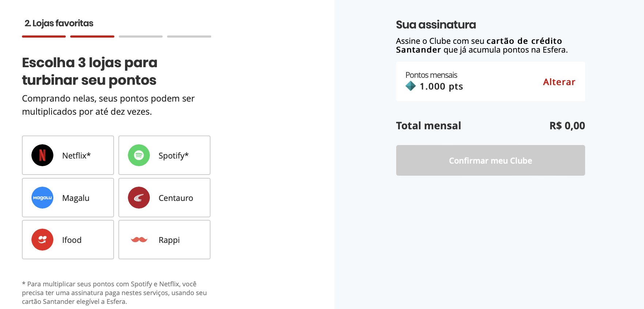Click the Rappi mustache logo icon

click(x=139, y=240)
